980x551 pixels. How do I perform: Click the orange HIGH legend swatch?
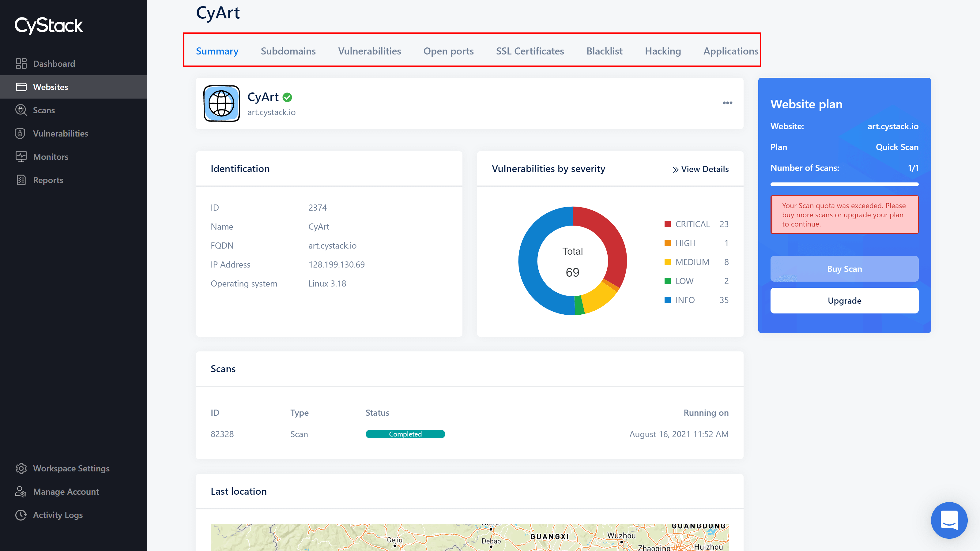(x=667, y=243)
